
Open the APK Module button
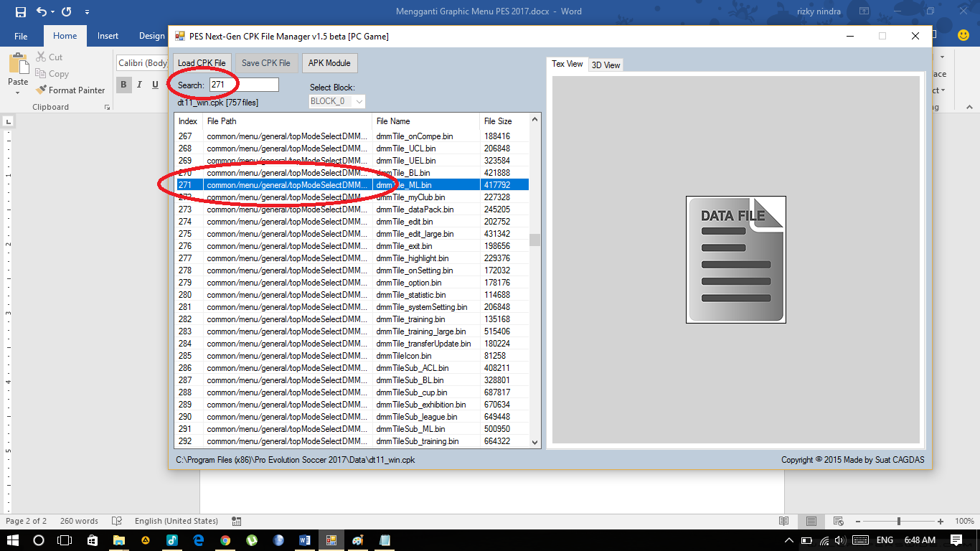329,63
